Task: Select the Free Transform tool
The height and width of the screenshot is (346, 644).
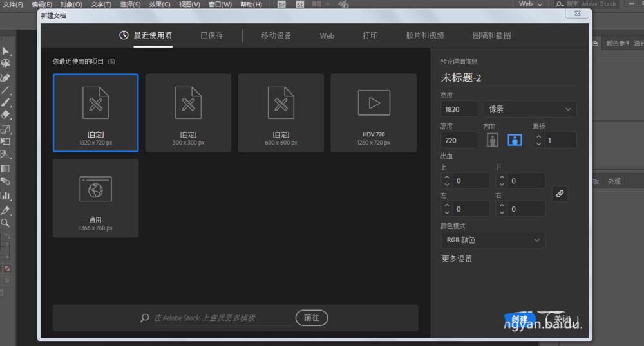Action: point(5,141)
